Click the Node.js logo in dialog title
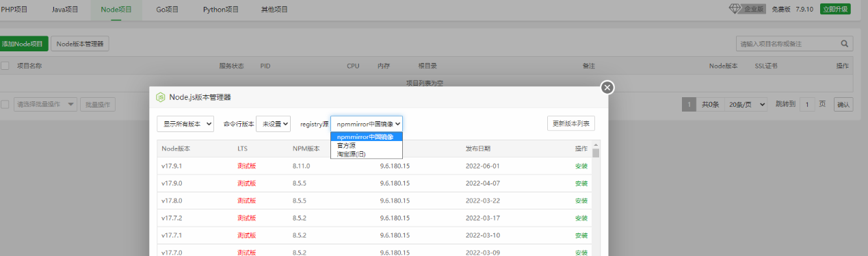868x256 pixels. (161, 97)
